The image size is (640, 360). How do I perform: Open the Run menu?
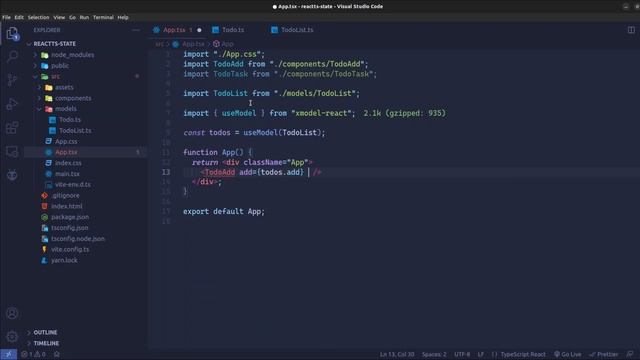[84, 18]
